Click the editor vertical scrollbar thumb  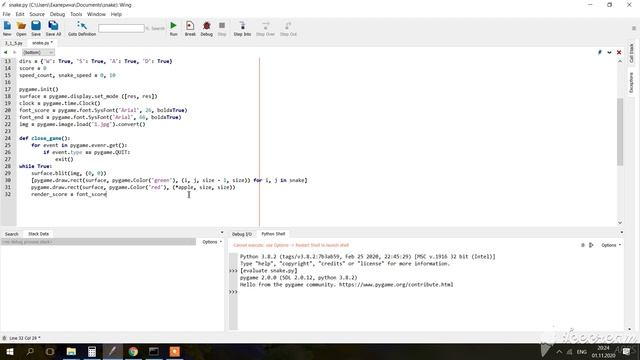[620, 131]
